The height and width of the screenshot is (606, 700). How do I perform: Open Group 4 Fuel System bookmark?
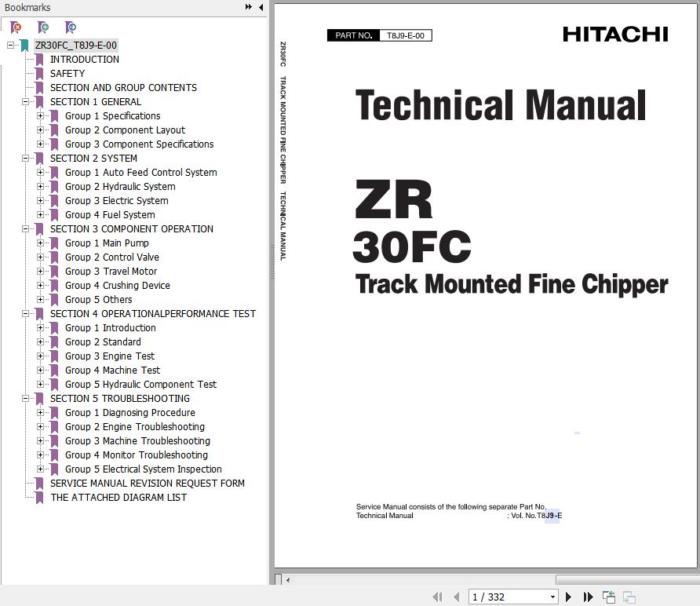(110, 215)
